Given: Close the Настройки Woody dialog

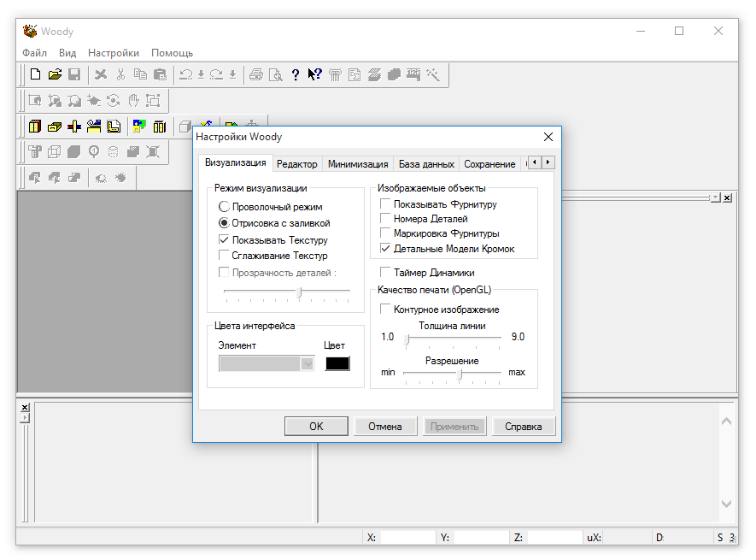Looking at the screenshot, I should [548, 137].
